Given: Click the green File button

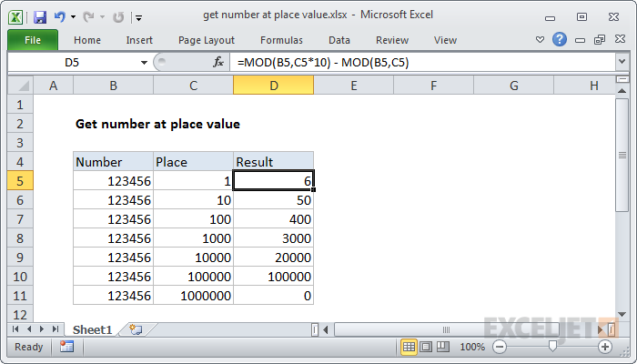Looking at the screenshot, I should [33, 40].
